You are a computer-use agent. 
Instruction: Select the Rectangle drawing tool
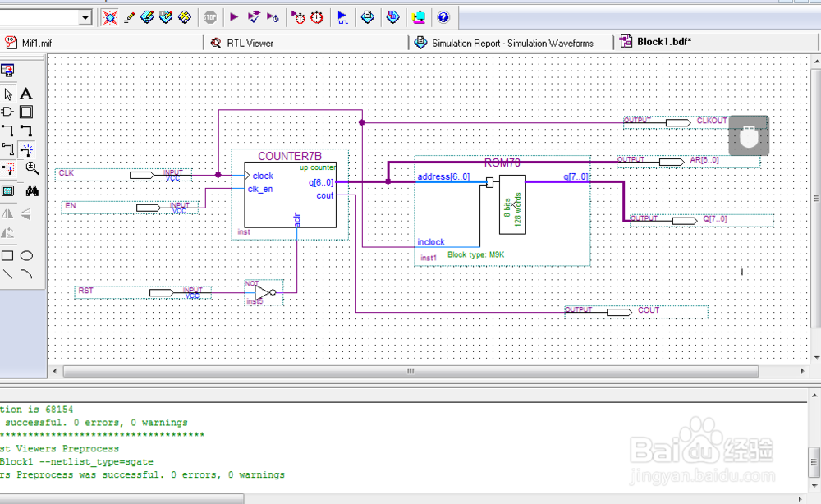(x=7, y=256)
